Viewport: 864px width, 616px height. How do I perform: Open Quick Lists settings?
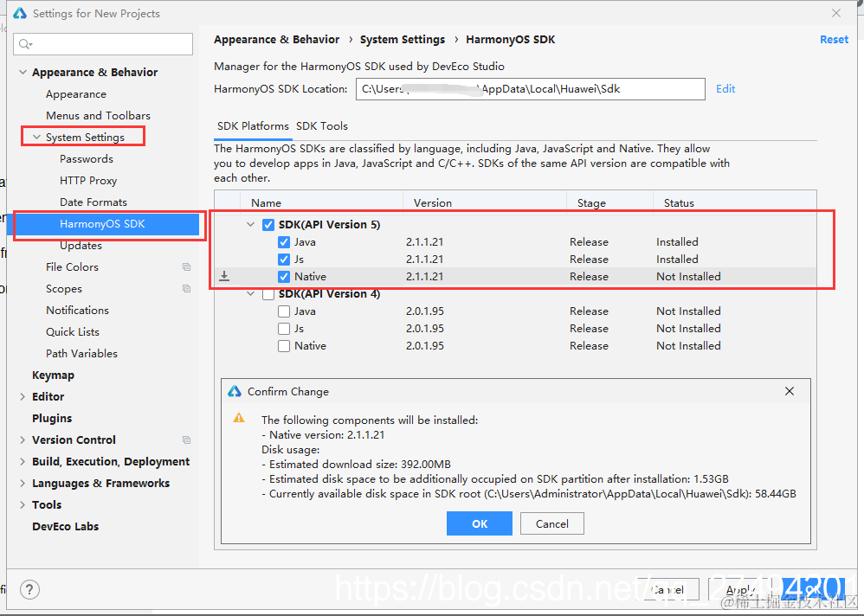(x=73, y=332)
